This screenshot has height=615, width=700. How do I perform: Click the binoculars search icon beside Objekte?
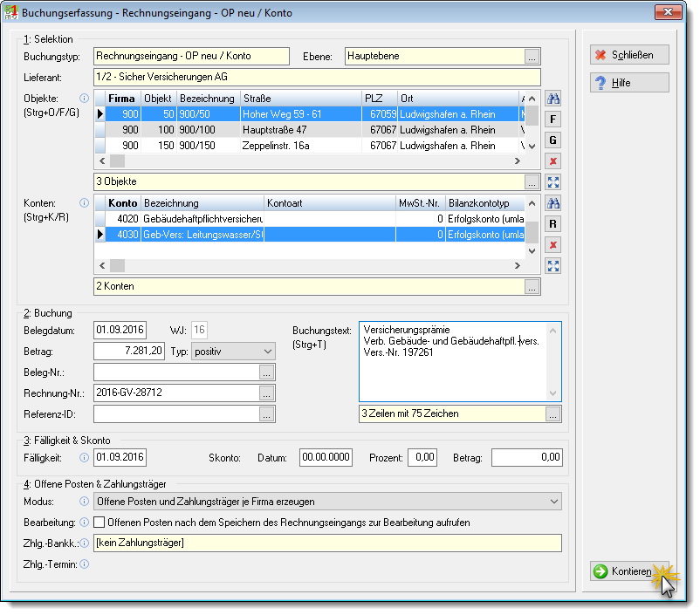(x=552, y=99)
